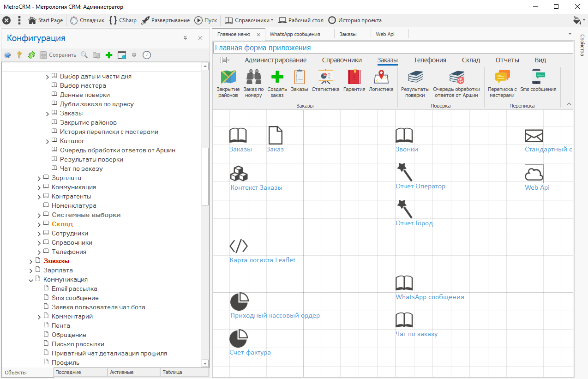The image size is (588, 379).
Task: Click the Карта логиста Leaflet code icon
Action: (239, 246)
